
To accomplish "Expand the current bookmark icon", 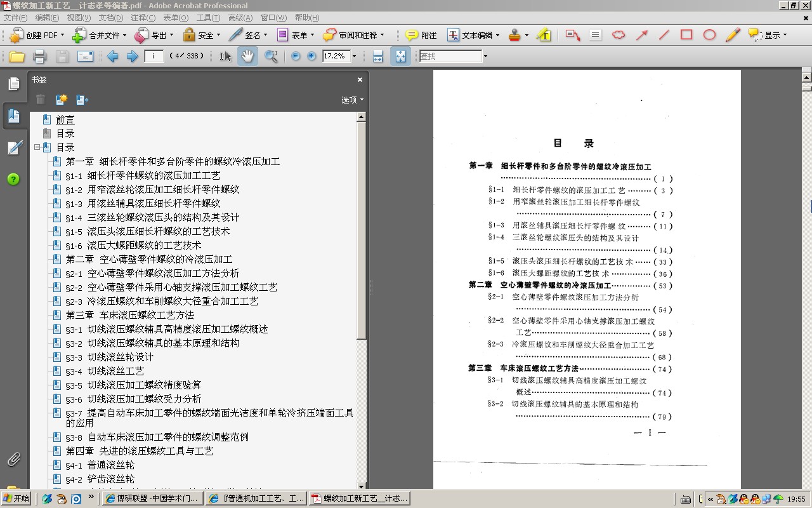I will 82,100.
